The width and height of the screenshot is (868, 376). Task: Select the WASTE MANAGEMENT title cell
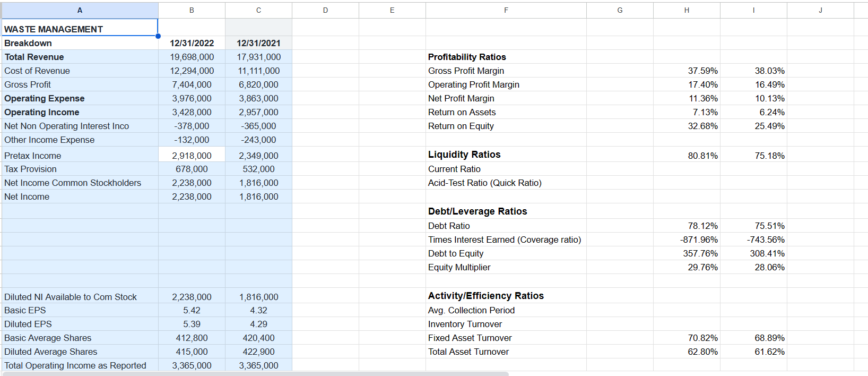pos(80,28)
